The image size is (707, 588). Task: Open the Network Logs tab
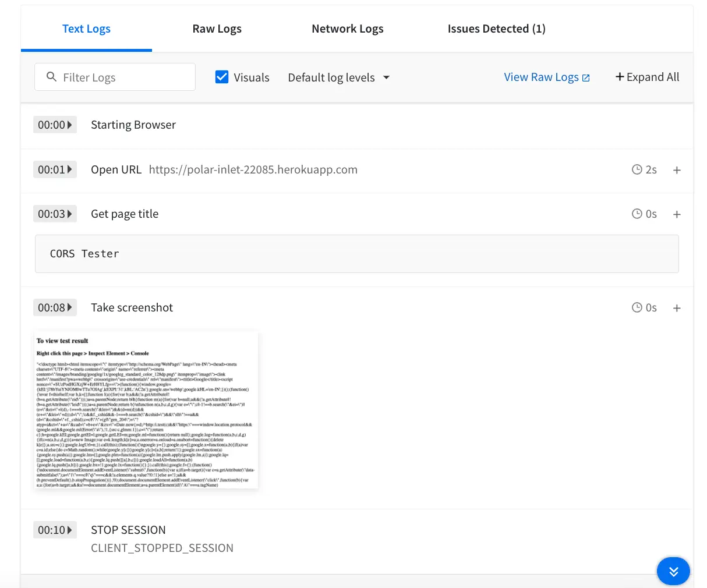(x=347, y=29)
